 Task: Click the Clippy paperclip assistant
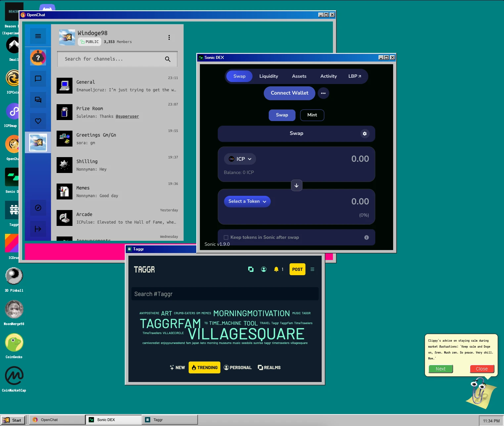tap(481, 393)
